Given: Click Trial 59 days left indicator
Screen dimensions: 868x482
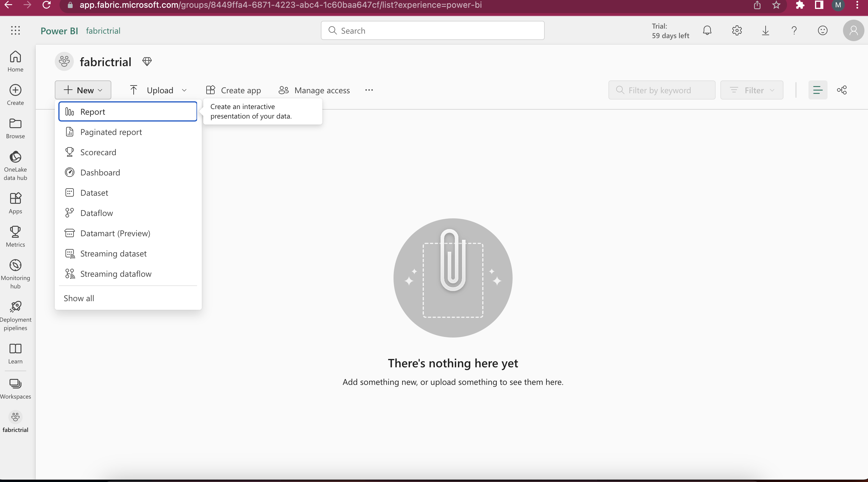Looking at the screenshot, I should [671, 31].
